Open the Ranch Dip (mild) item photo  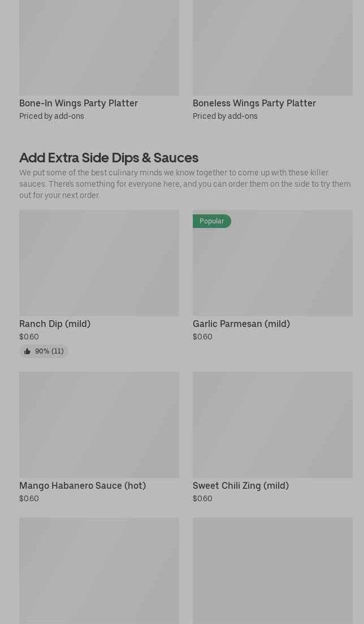tap(99, 263)
